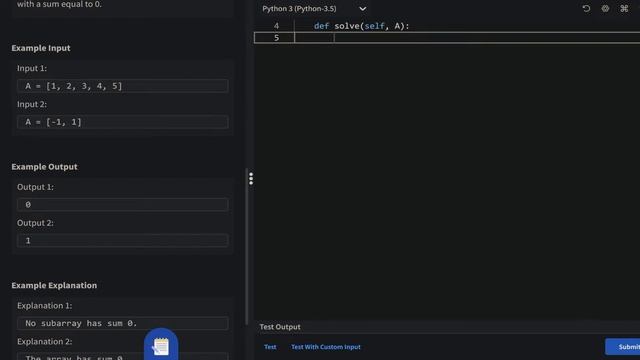Viewport: 640px width, 360px height.
Task: Click the Output 2 label
Action: coord(35,223)
